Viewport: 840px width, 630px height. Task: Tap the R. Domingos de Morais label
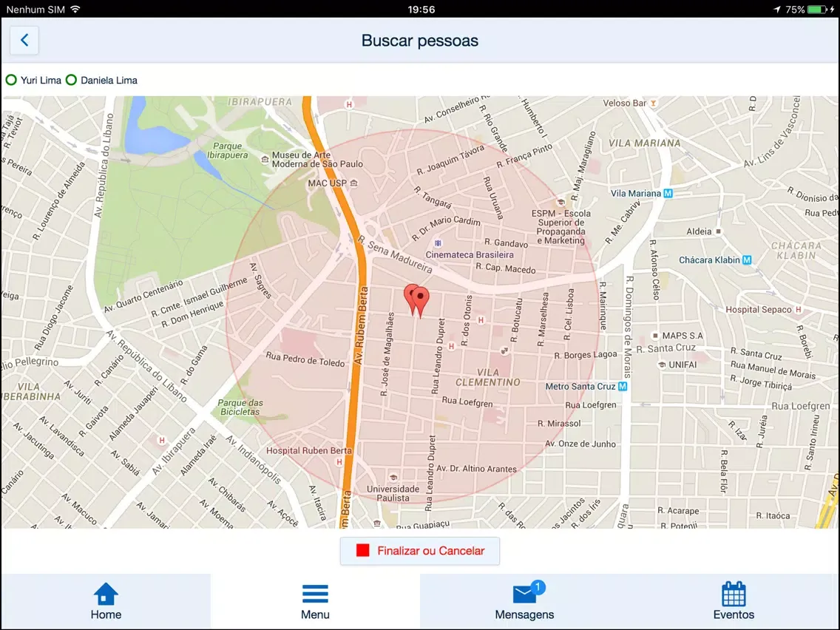point(629,328)
